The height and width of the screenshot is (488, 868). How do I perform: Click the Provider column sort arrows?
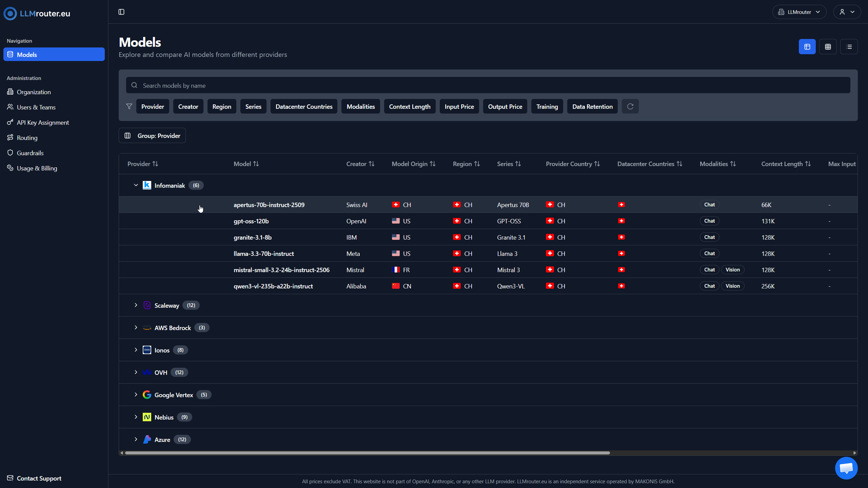155,164
